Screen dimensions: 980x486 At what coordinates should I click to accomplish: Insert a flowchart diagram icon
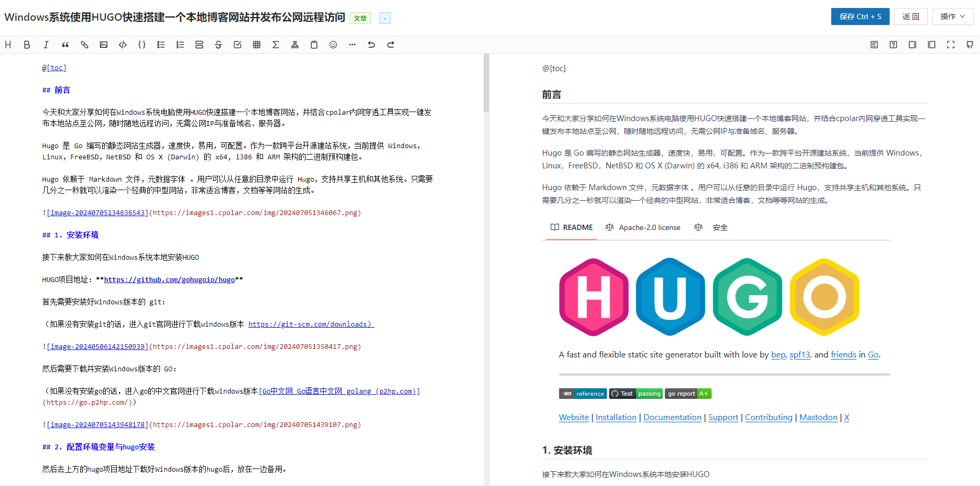pos(295,45)
